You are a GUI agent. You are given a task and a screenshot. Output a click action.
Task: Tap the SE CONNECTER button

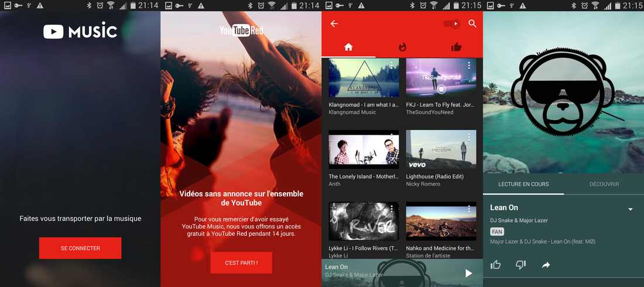click(x=80, y=248)
